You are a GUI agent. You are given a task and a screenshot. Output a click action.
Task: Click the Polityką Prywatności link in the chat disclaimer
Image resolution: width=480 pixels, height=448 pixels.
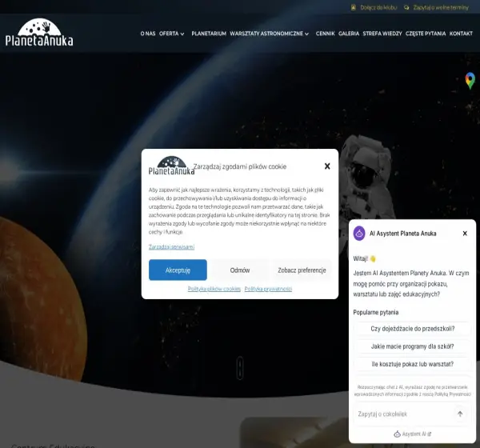[x=453, y=394]
